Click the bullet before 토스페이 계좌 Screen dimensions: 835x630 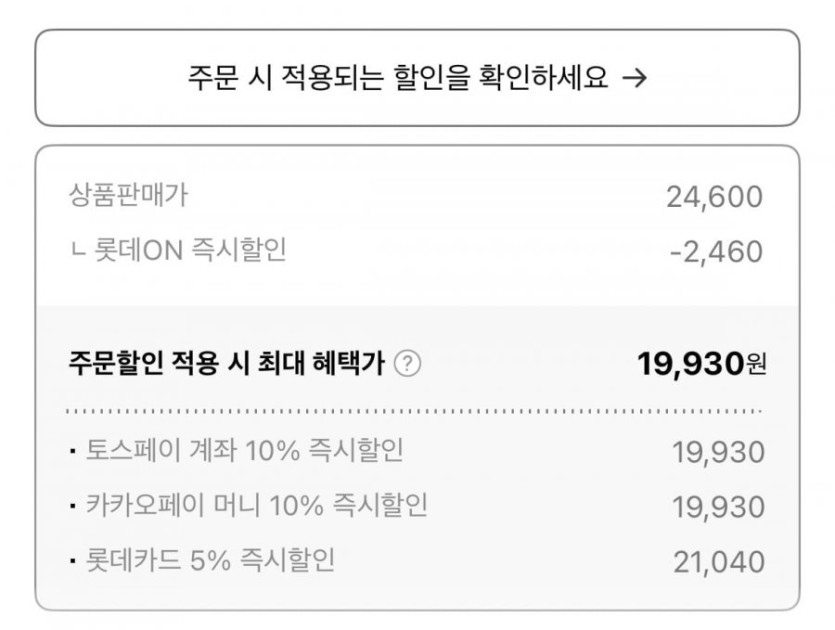tap(73, 453)
